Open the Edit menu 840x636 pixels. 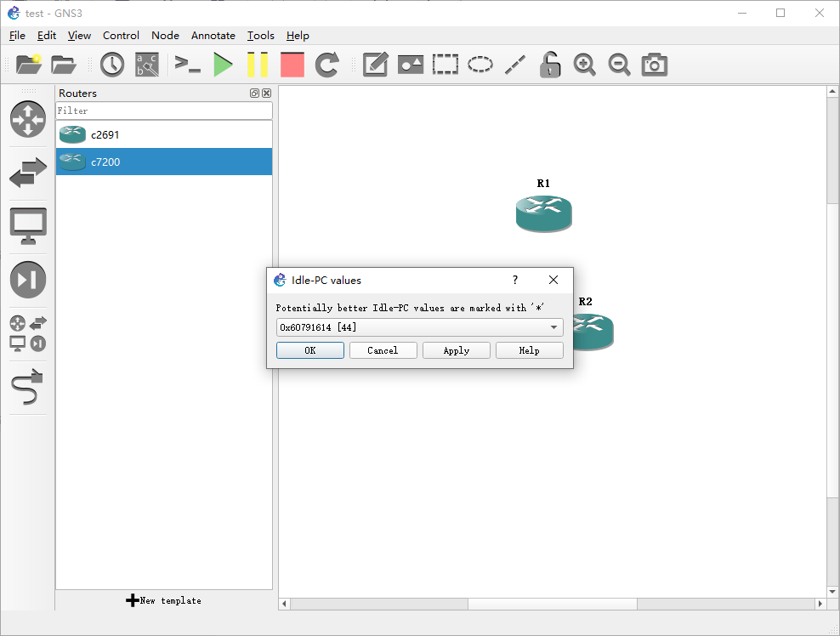point(47,36)
